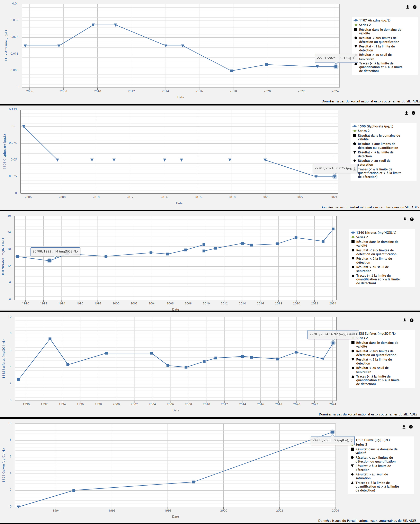Click the 24/11/2003 Cuivre data point
The height and width of the screenshot is (524, 420).
(x=332, y=432)
